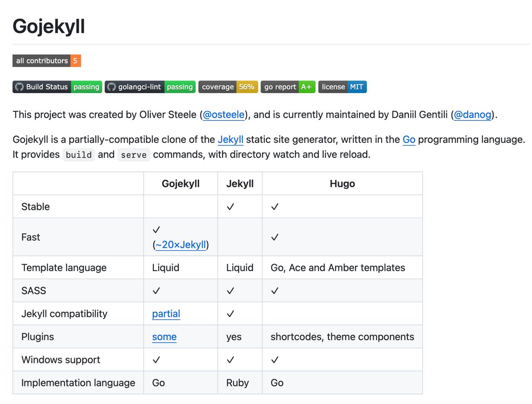This screenshot has width=532, height=404.
Task: Open the @osteele profile link
Action: (x=224, y=115)
